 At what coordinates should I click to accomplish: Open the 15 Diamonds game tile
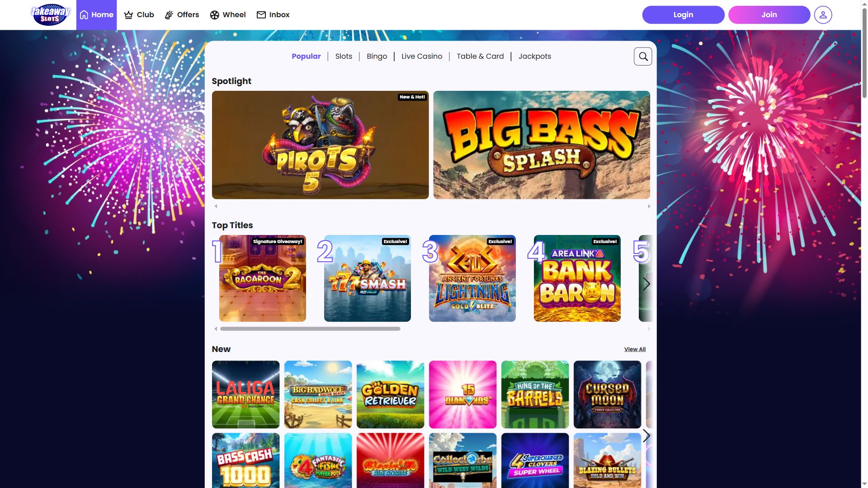tap(463, 394)
